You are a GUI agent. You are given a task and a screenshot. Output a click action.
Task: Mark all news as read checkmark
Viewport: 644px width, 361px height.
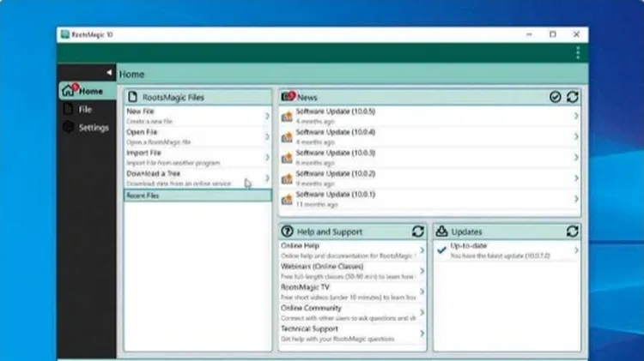[x=555, y=97]
